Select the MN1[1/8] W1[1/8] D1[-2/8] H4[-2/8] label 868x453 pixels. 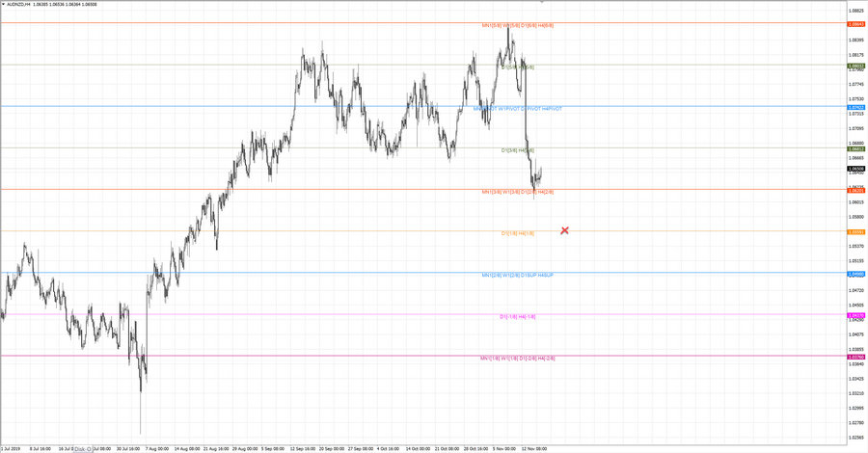point(518,359)
